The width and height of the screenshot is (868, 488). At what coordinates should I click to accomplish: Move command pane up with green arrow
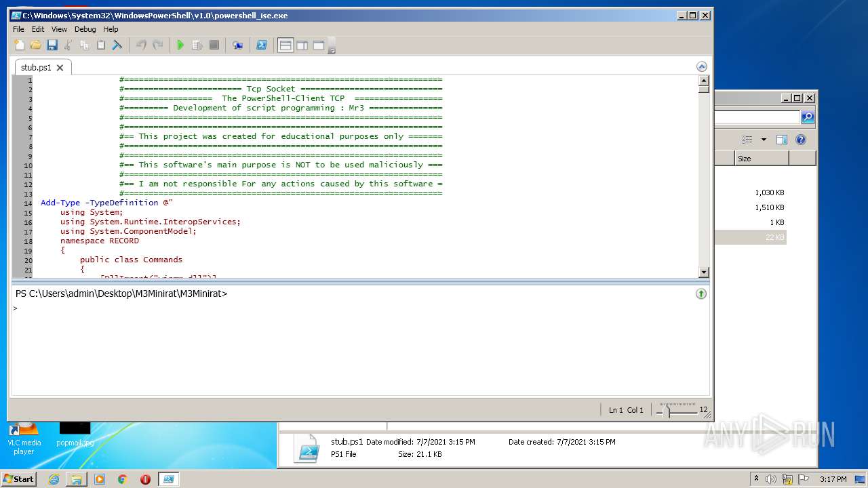click(701, 293)
